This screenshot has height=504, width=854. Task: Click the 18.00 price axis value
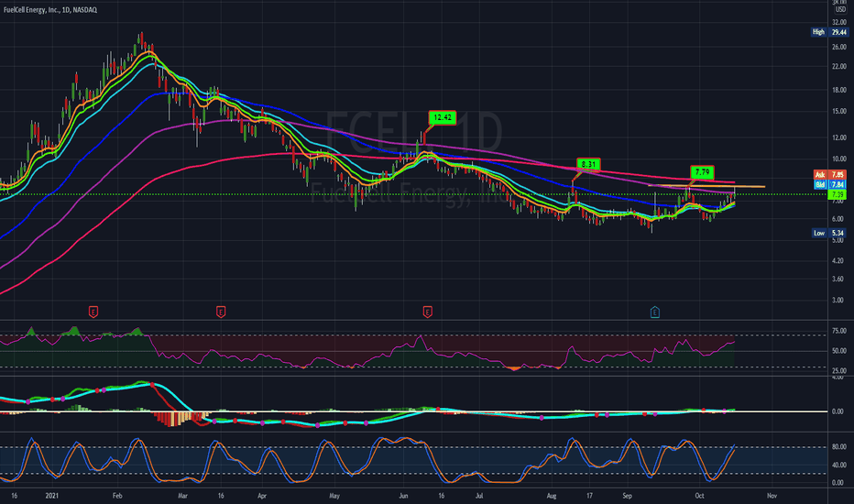click(838, 90)
